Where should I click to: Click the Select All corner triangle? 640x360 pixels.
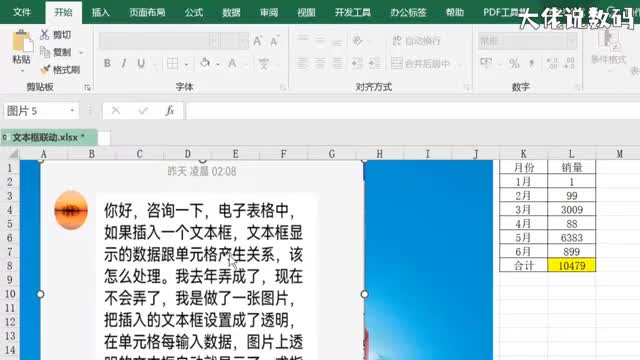13,153
